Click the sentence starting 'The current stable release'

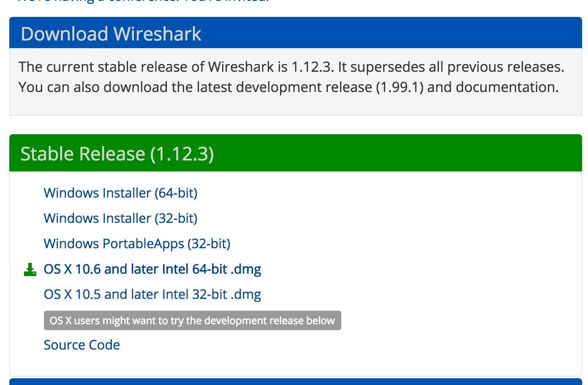(x=176, y=67)
